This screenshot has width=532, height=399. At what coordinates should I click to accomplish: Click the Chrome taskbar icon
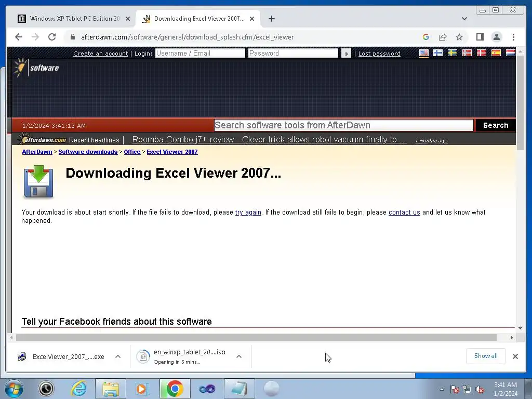(175, 389)
